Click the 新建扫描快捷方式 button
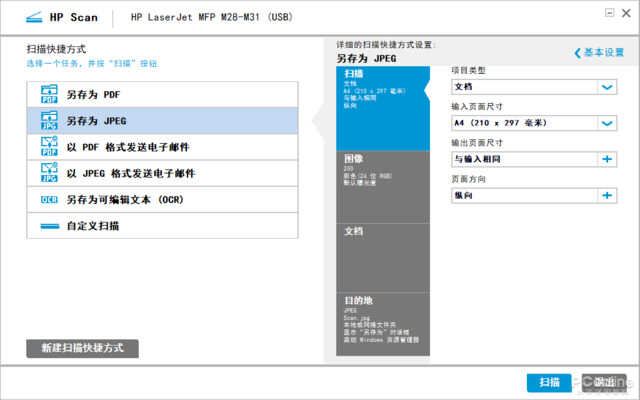The image size is (640, 400). [x=82, y=349]
